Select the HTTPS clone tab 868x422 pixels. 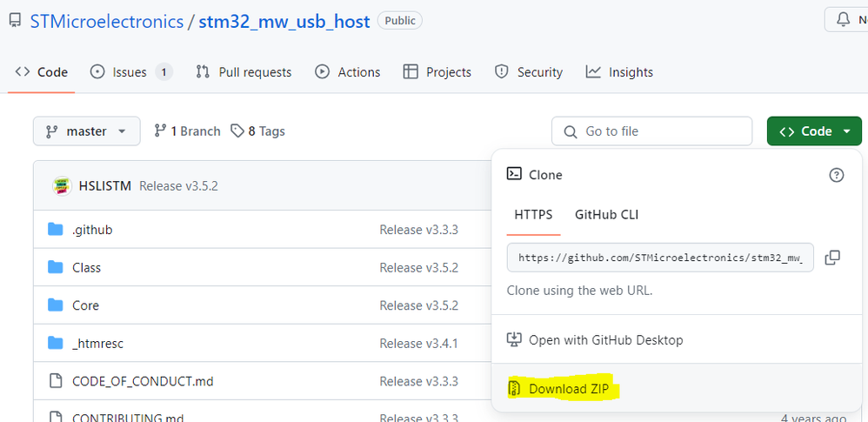[x=533, y=215]
